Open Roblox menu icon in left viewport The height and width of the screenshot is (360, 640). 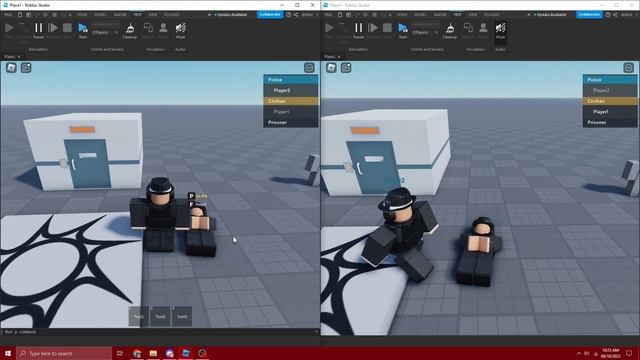coord(11,68)
